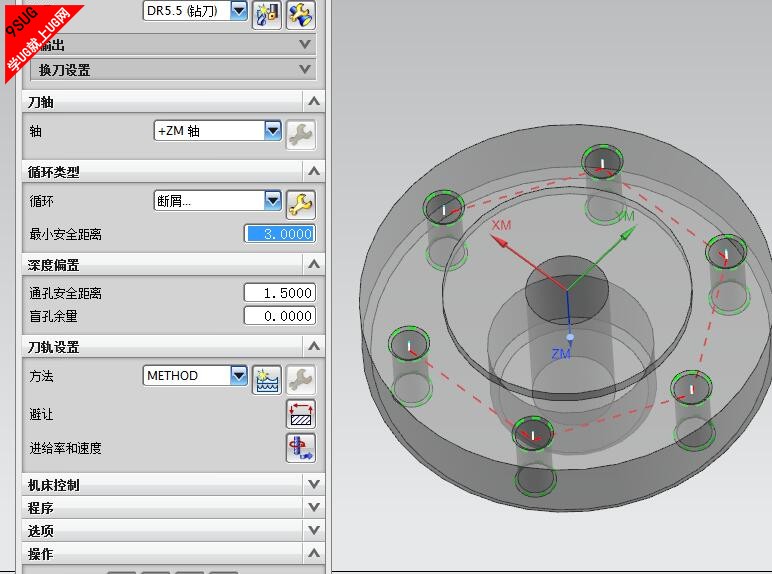Click the XM axis label in viewport
This screenshot has width=772, height=574.
[501, 225]
